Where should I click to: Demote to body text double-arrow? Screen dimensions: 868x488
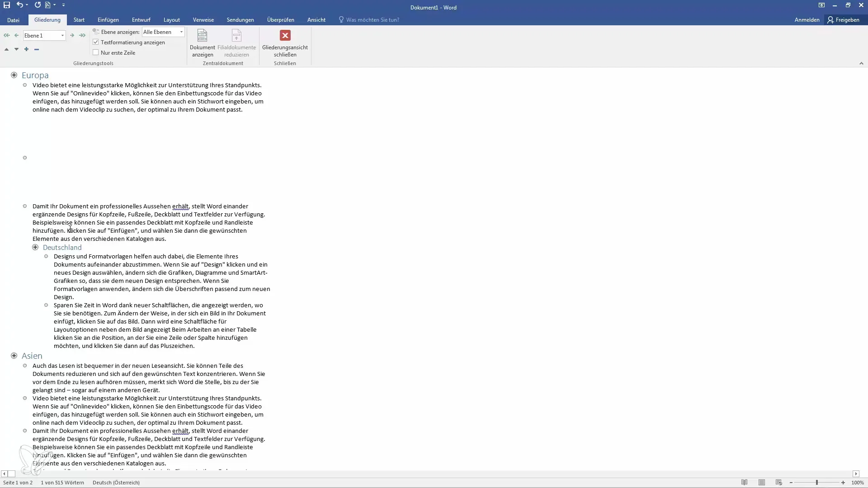click(82, 35)
